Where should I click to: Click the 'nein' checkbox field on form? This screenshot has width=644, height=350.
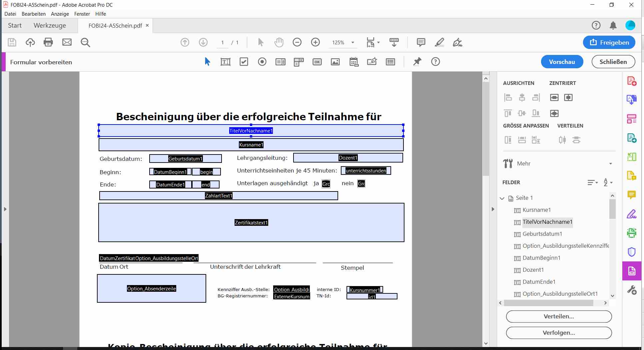[x=361, y=184]
